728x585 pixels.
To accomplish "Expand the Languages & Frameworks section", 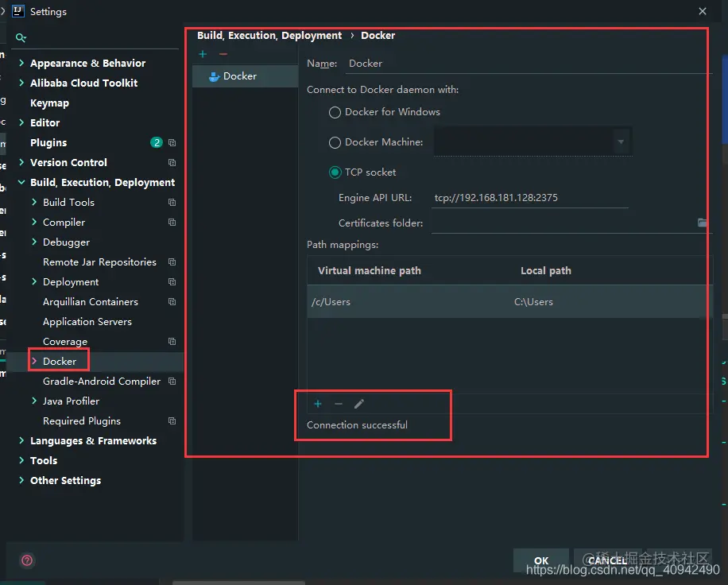I will (21, 440).
